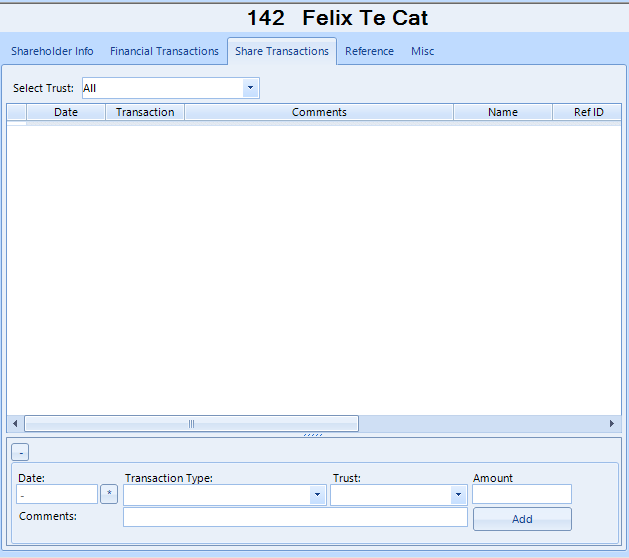Open the Select Trust dropdown

point(251,88)
